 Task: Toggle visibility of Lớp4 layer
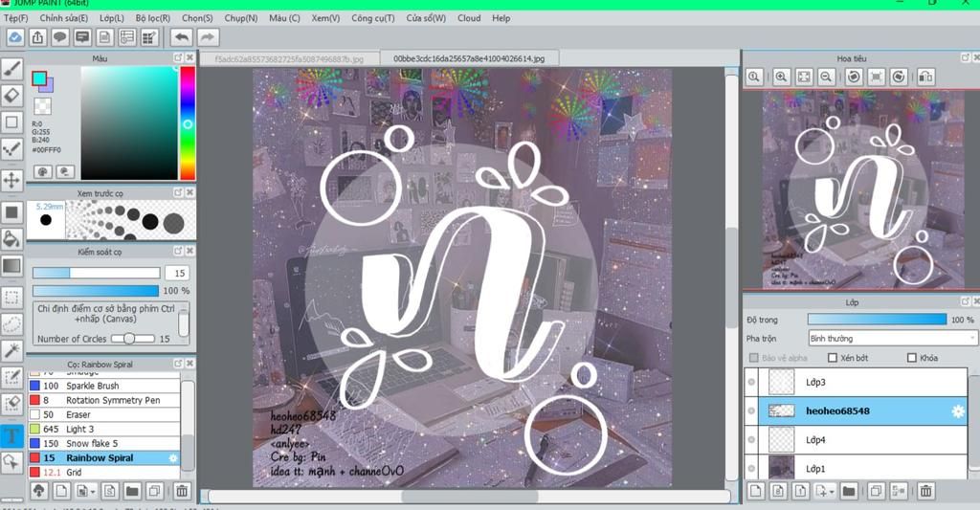751,440
